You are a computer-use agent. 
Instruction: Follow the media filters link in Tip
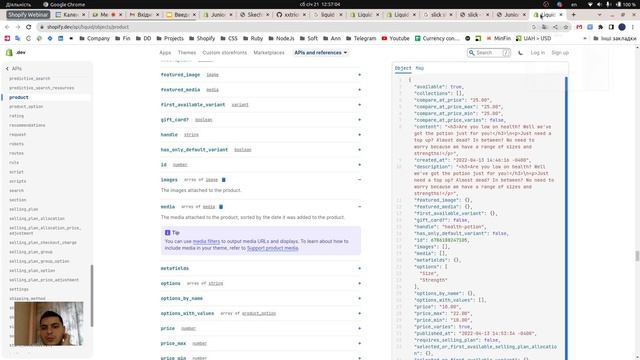tap(206, 242)
